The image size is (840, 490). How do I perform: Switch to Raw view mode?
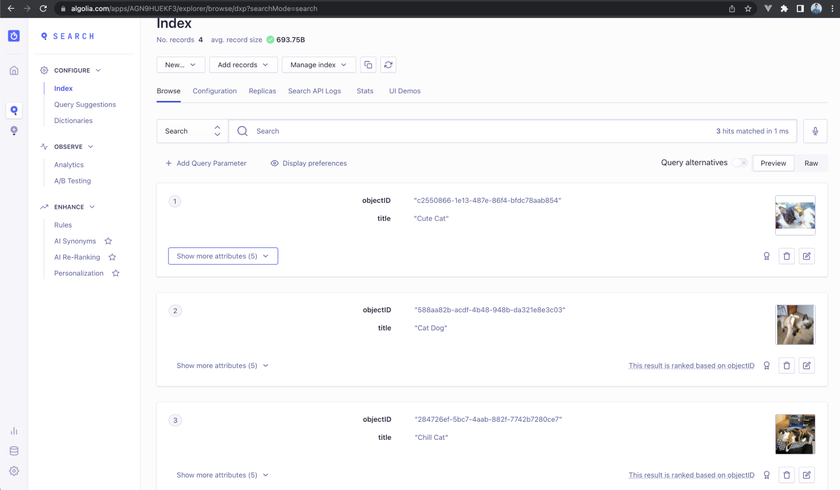(811, 163)
